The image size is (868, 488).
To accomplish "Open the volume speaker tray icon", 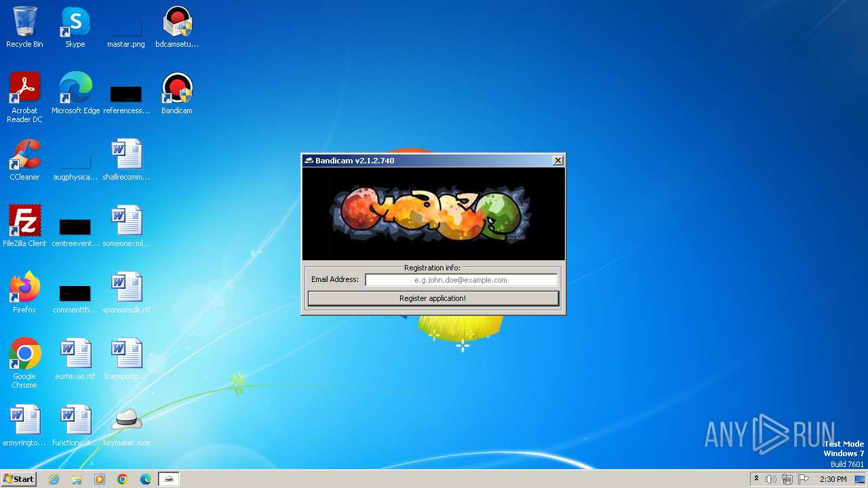I will tap(771, 479).
